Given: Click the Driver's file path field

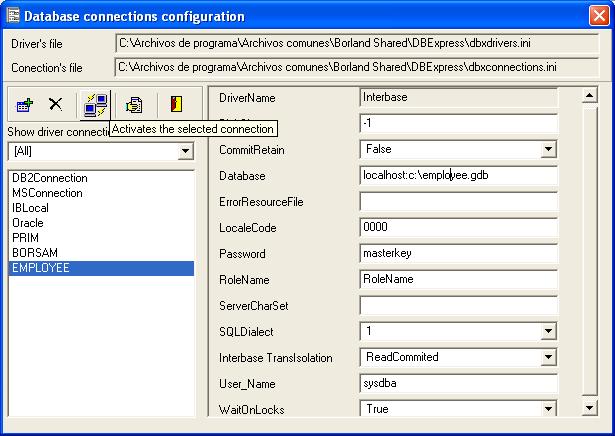Looking at the screenshot, I should 357,43.
